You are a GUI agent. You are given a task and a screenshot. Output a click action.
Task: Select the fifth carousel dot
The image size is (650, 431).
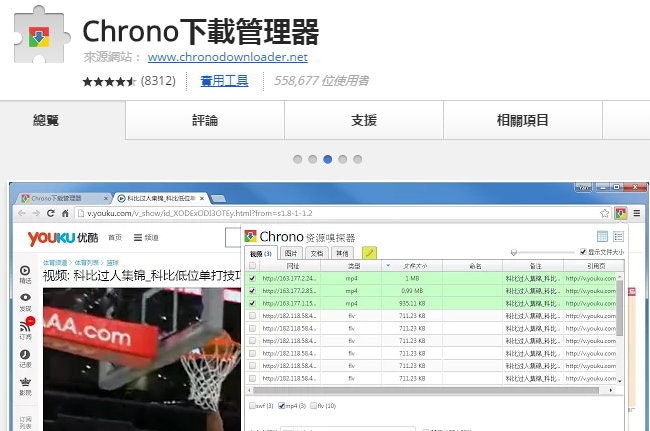click(357, 159)
